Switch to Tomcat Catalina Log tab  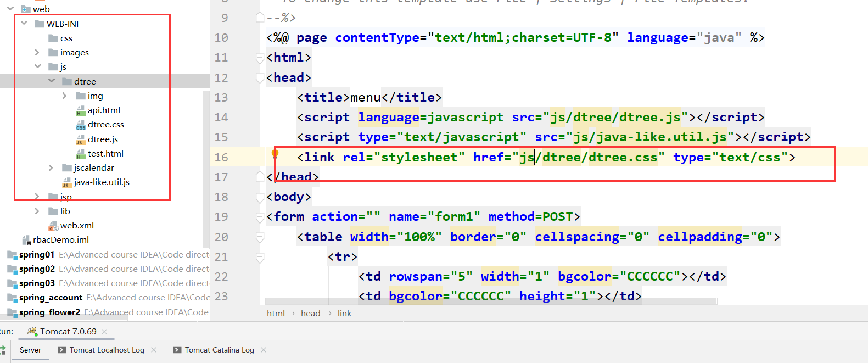coord(220,350)
